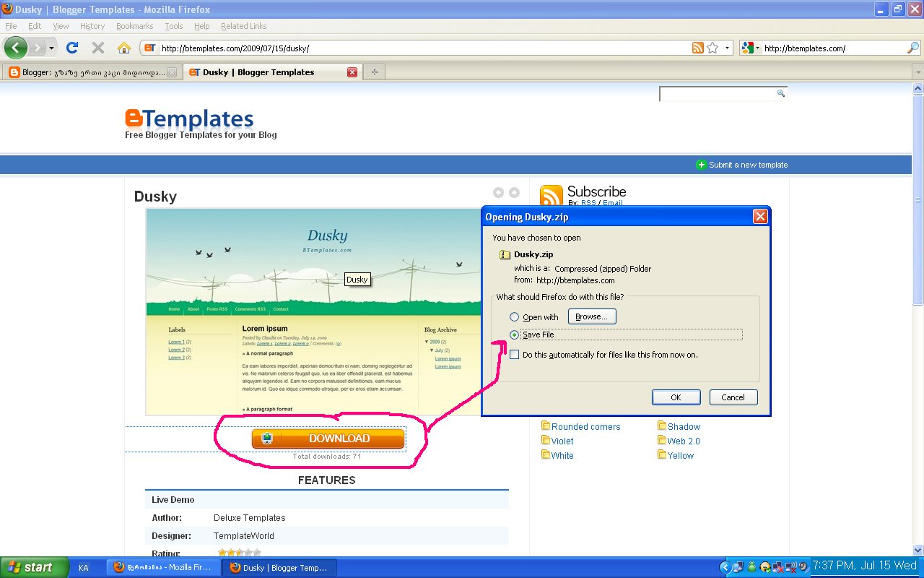Open the Tools menu
The height and width of the screenshot is (578, 924).
point(174,26)
